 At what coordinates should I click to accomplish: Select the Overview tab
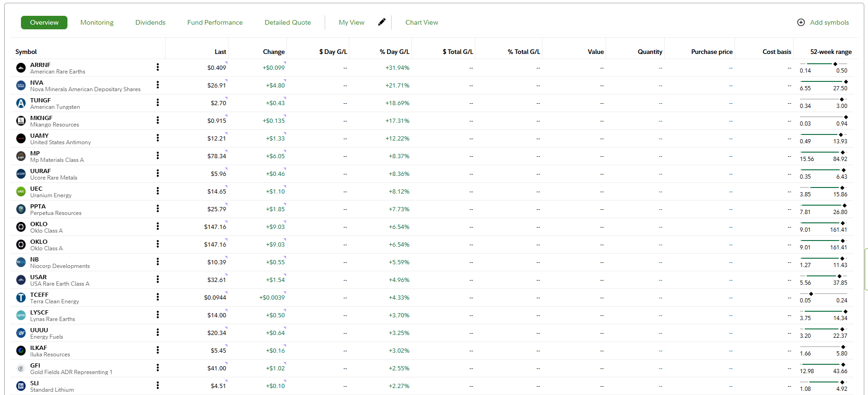tap(44, 22)
